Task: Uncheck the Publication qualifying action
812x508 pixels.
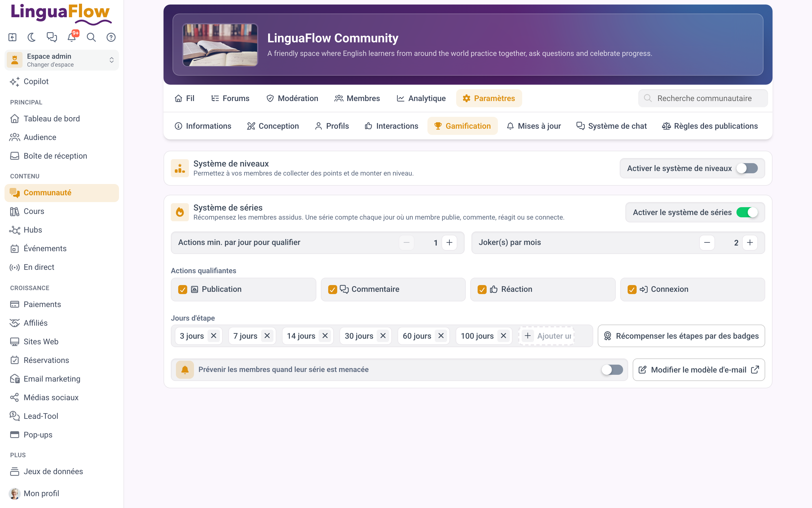Action: 182,289
